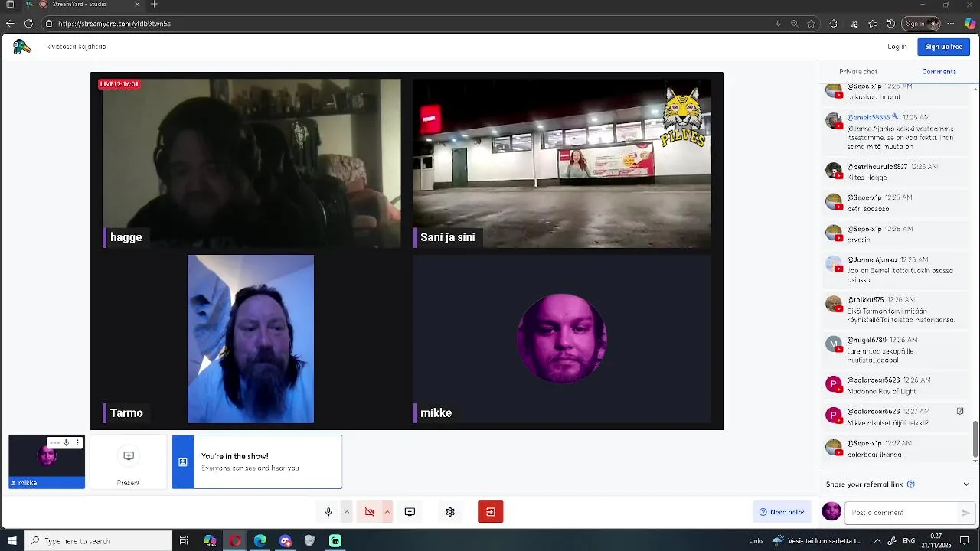980x551 pixels.
Task: Click ENG language indicator
Action: (x=909, y=541)
